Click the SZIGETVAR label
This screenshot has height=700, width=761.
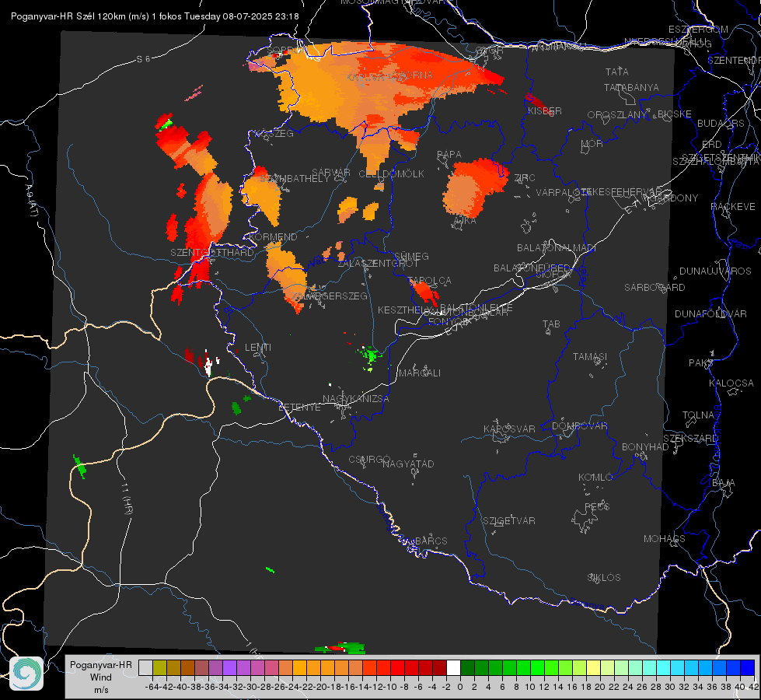coord(508,521)
